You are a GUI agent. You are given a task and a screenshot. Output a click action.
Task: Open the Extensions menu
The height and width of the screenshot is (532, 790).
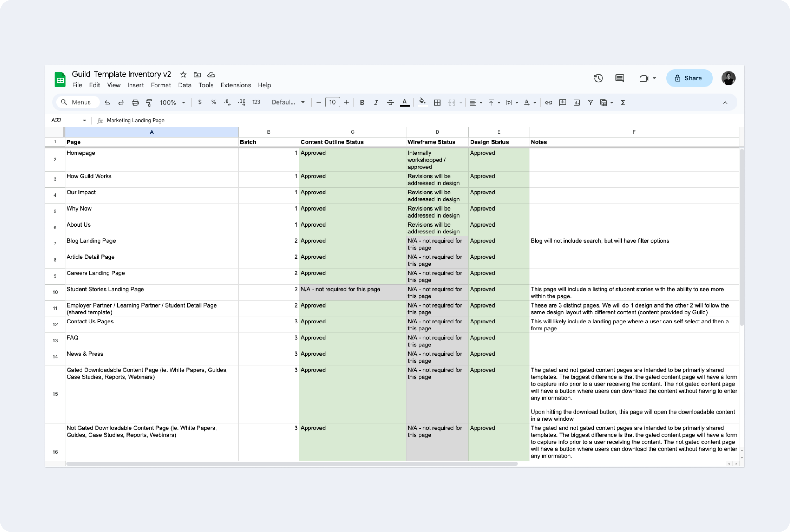(x=236, y=85)
